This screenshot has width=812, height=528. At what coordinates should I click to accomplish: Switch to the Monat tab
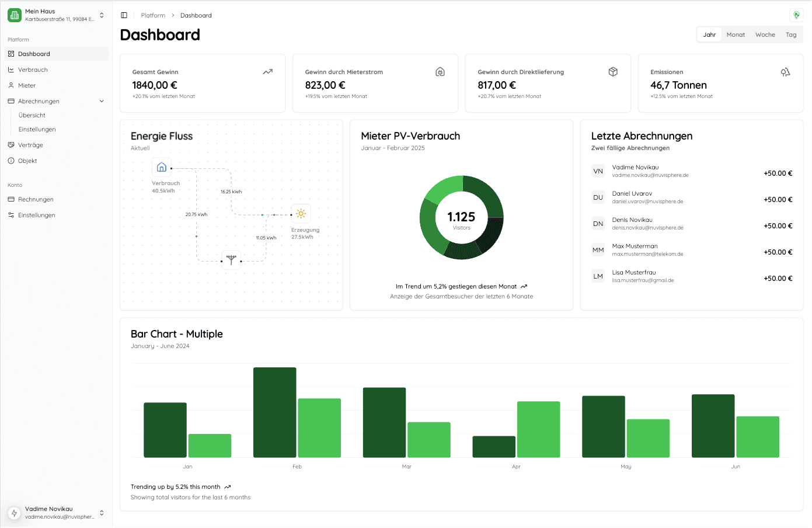(x=736, y=34)
